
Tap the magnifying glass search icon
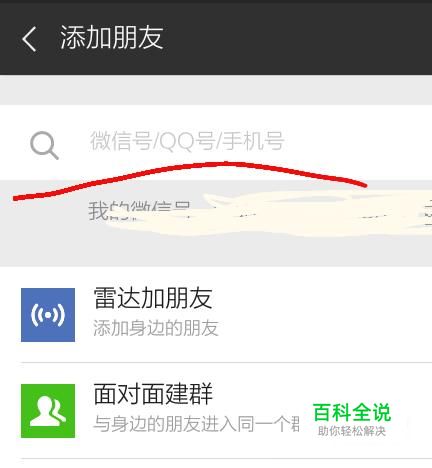44,146
